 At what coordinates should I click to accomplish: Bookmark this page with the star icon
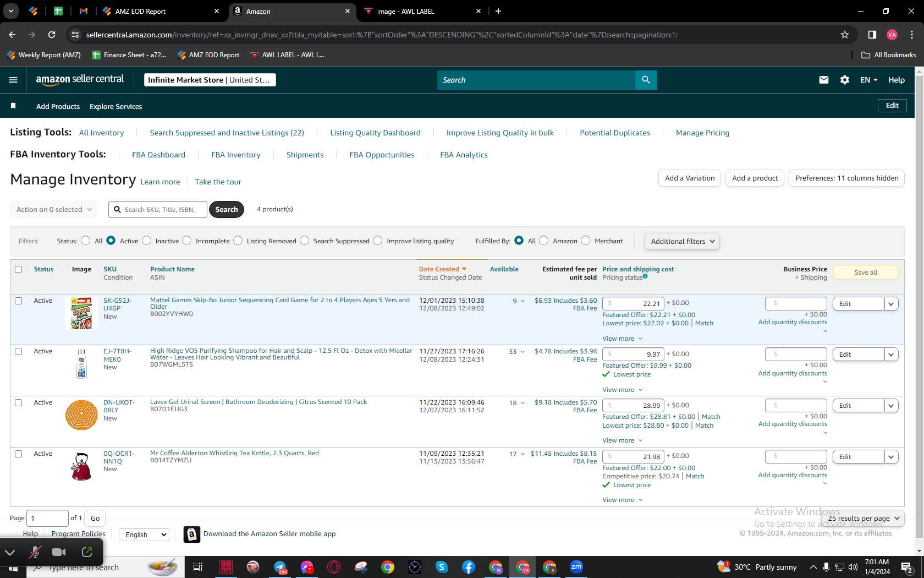[845, 35]
